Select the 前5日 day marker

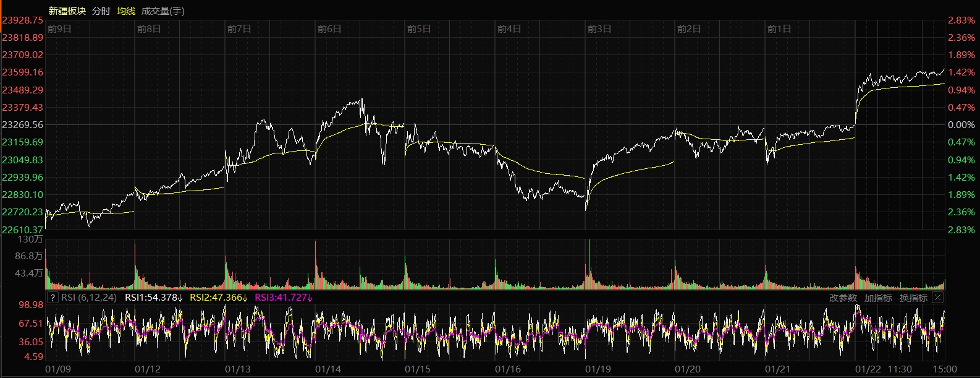click(419, 29)
